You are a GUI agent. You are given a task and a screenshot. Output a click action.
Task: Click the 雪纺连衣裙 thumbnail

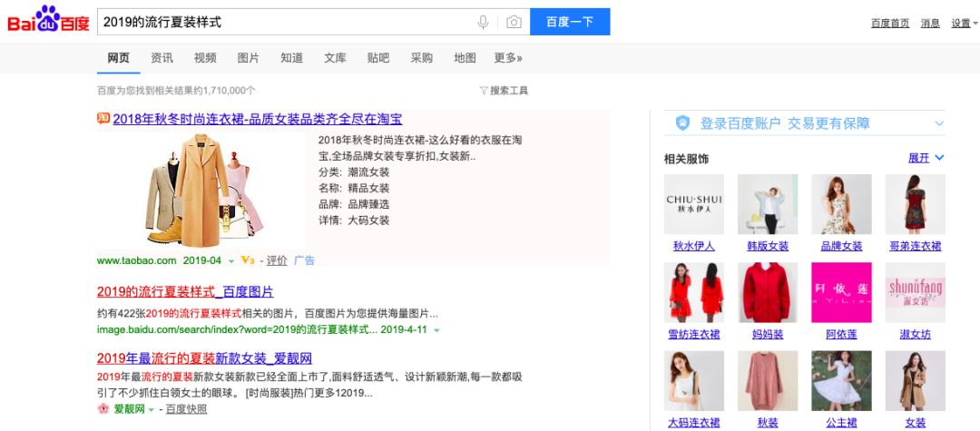[694, 292]
